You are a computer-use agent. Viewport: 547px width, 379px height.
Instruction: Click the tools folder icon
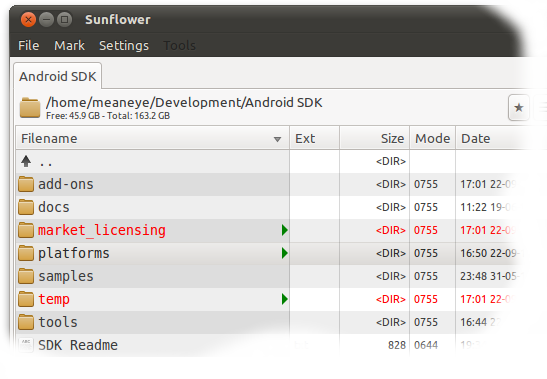(x=26, y=322)
